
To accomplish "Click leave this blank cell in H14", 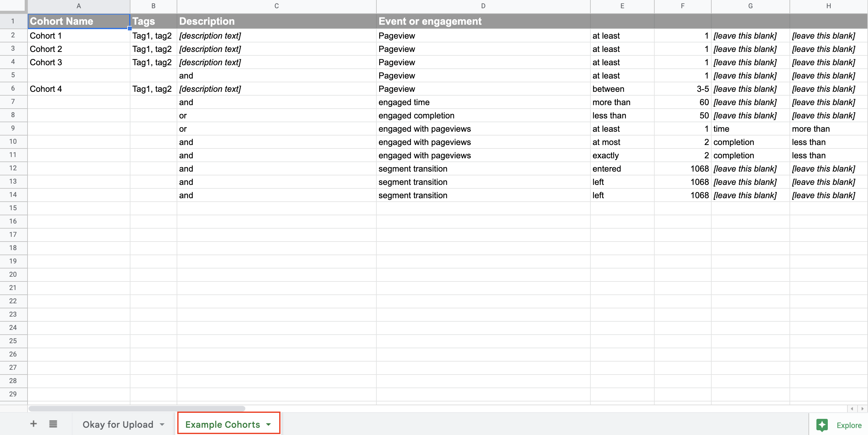I will click(x=828, y=195).
